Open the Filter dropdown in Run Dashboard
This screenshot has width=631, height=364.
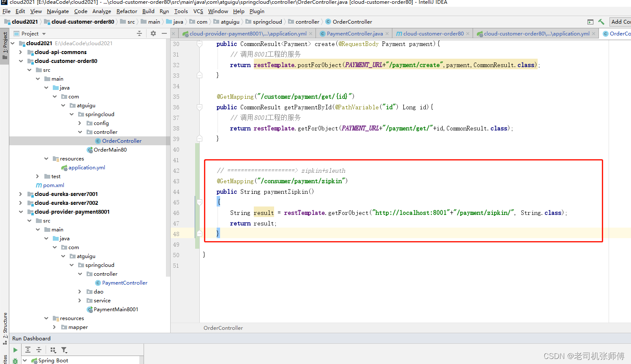tap(64, 350)
